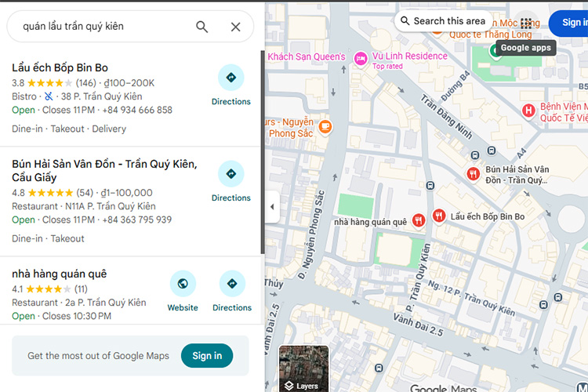Viewport: 588px width, 392px height.
Task: Click Bún Hải Sản Vân Đồn map pin
Action: tap(473, 174)
